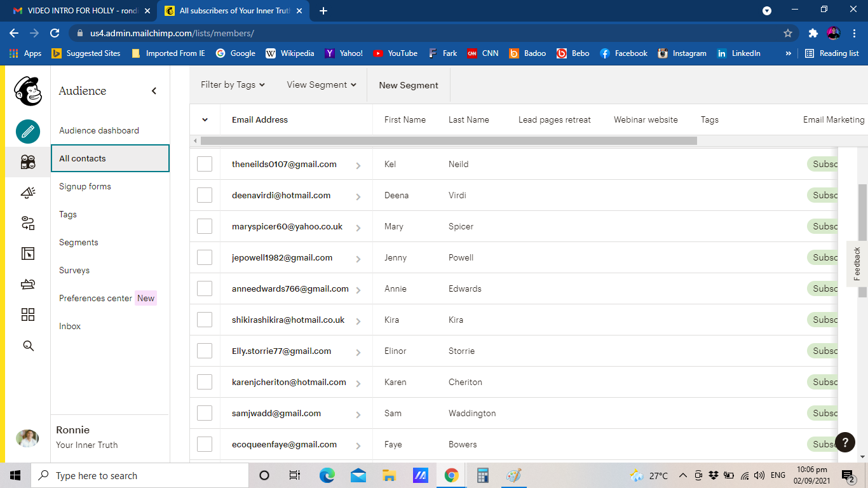868x488 pixels.
Task: Open the View Segment dropdown
Action: click(x=322, y=85)
